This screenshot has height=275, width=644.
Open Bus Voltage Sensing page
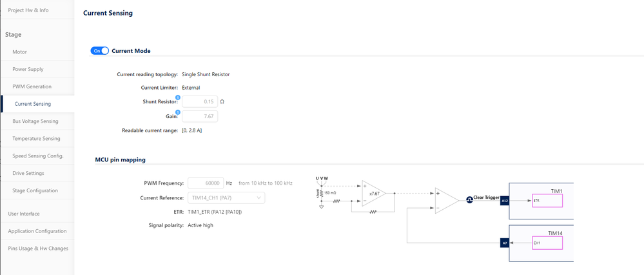click(x=35, y=121)
